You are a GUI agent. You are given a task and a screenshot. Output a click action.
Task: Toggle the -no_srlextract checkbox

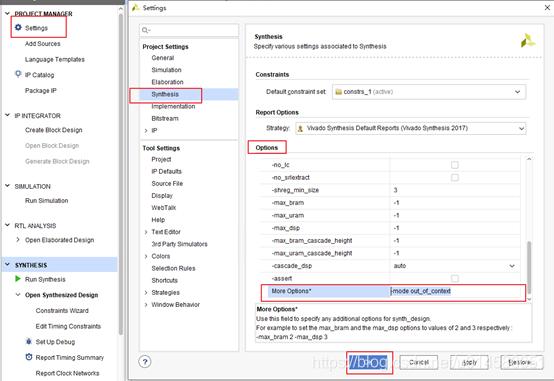point(455,177)
